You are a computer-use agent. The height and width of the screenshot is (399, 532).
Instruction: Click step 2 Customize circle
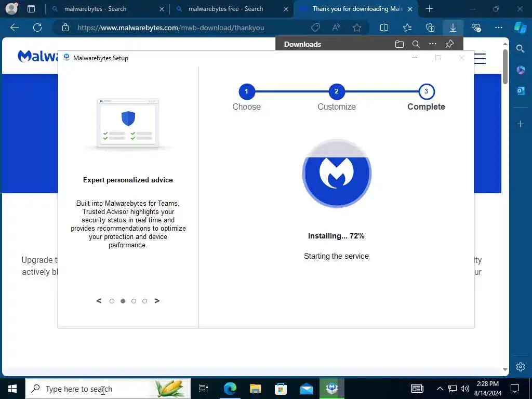coord(337,91)
